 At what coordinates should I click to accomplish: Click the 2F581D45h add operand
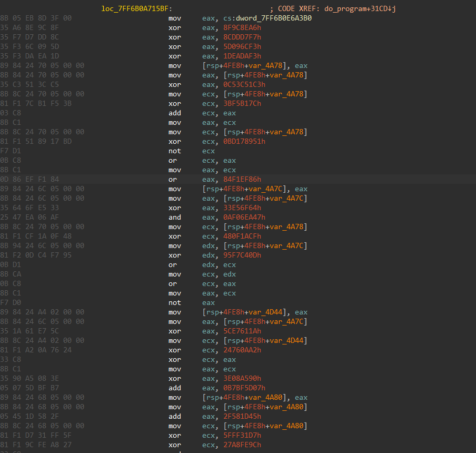pos(243,417)
